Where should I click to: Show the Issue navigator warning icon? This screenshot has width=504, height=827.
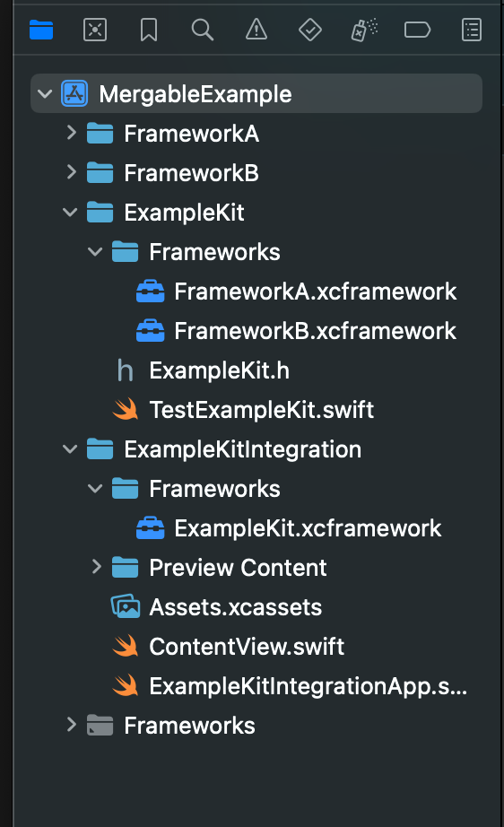[x=256, y=30]
